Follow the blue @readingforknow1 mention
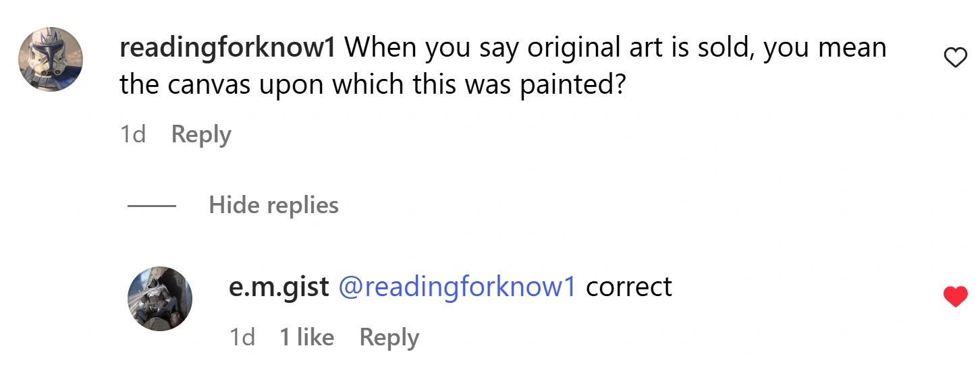 pyautogui.click(x=457, y=287)
